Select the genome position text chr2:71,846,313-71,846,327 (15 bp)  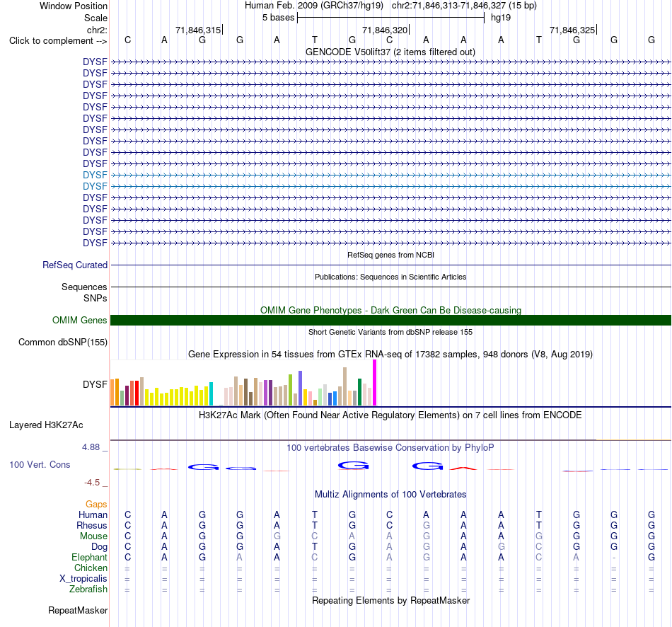coord(464,6)
